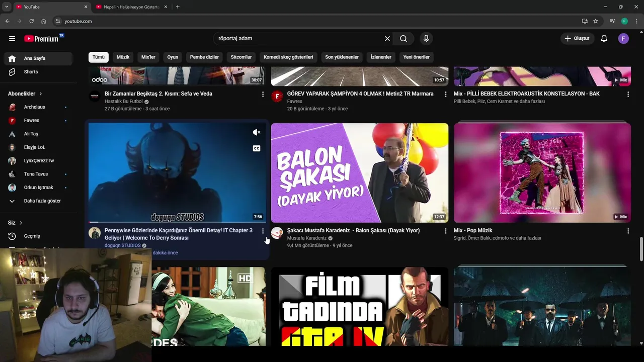Open options for the Balon Şakası video
Screen dimensions: 644x362
tap(445, 231)
